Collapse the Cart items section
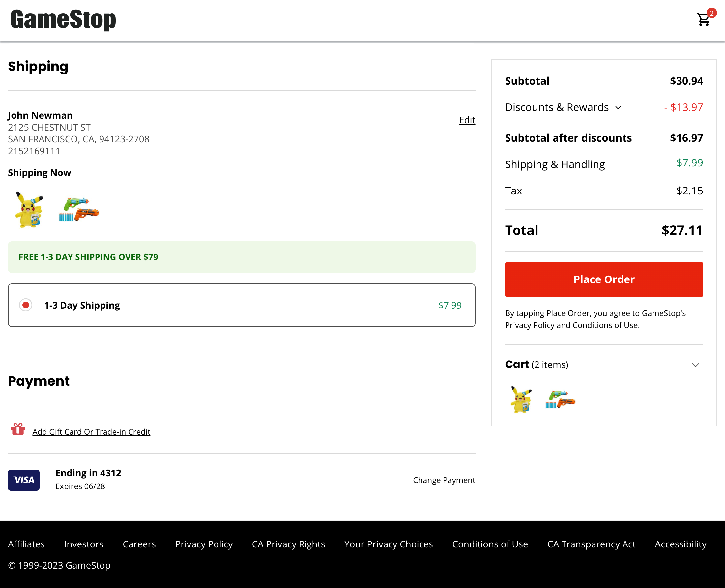This screenshot has width=725, height=588. [696, 365]
